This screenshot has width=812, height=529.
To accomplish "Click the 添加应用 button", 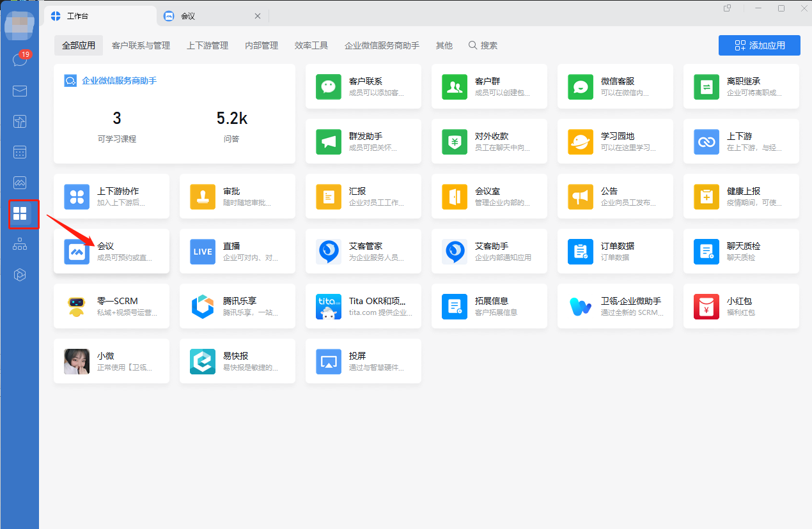I will tap(759, 45).
